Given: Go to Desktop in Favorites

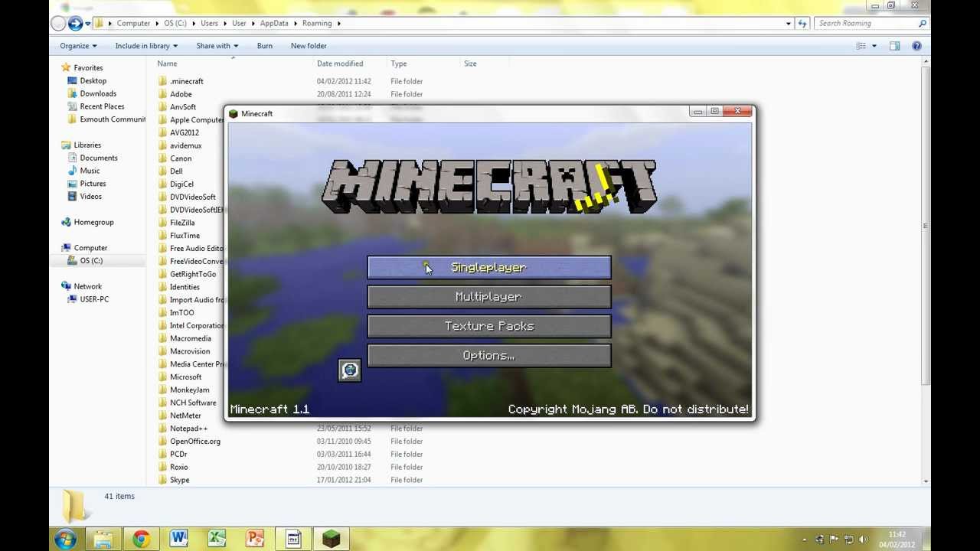Looking at the screenshot, I should pos(93,81).
